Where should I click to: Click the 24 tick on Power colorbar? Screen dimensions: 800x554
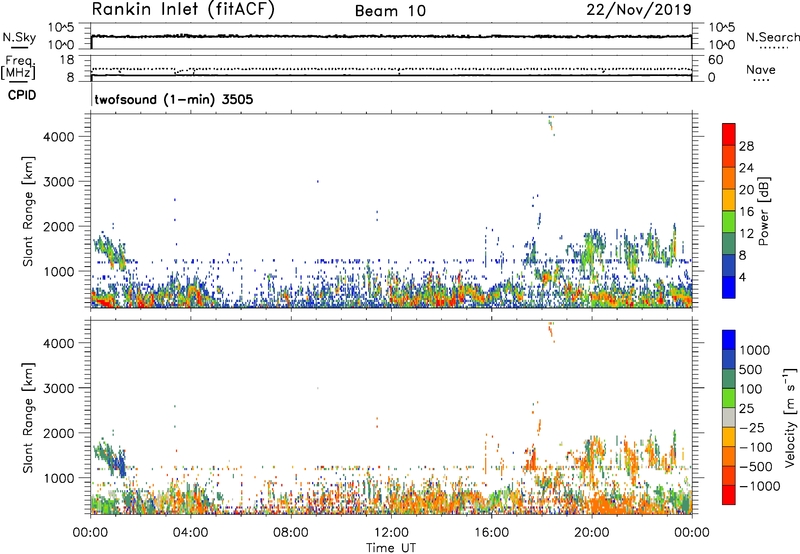(x=746, y=168)
